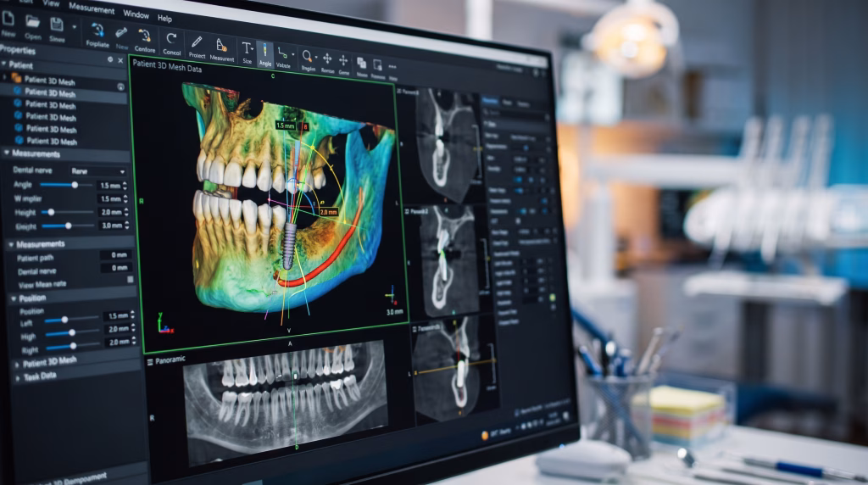Adjust the Left position slider
This screenshot has height=485, width=868.
[x=72, y=320]
